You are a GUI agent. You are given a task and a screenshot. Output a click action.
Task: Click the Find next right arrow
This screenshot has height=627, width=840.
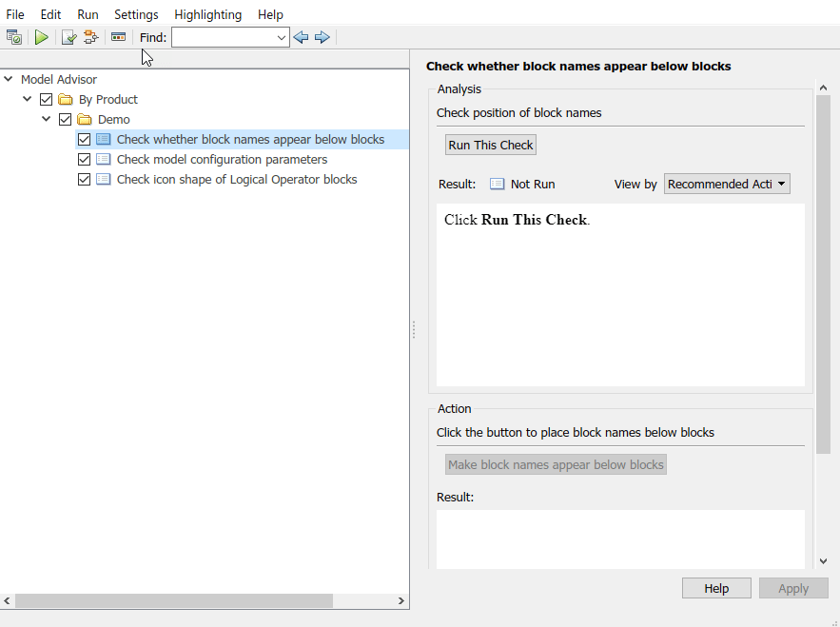point(322,37)
